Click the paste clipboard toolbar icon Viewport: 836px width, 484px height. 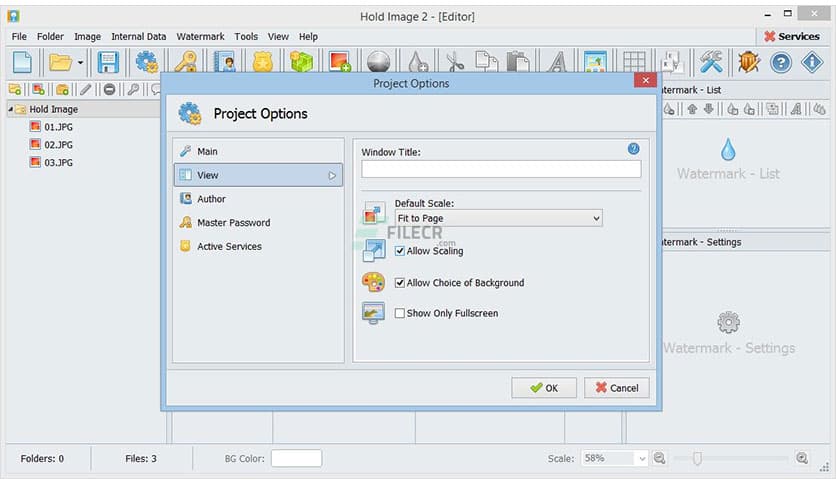(x=518, y=62)
